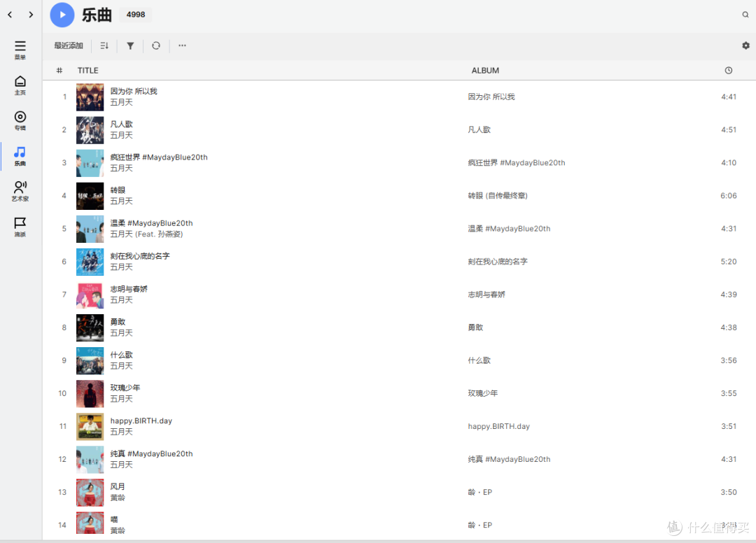This screenshot has width=756, height=543.
Task: Go back with the left arrow
Action: (10, 15)
